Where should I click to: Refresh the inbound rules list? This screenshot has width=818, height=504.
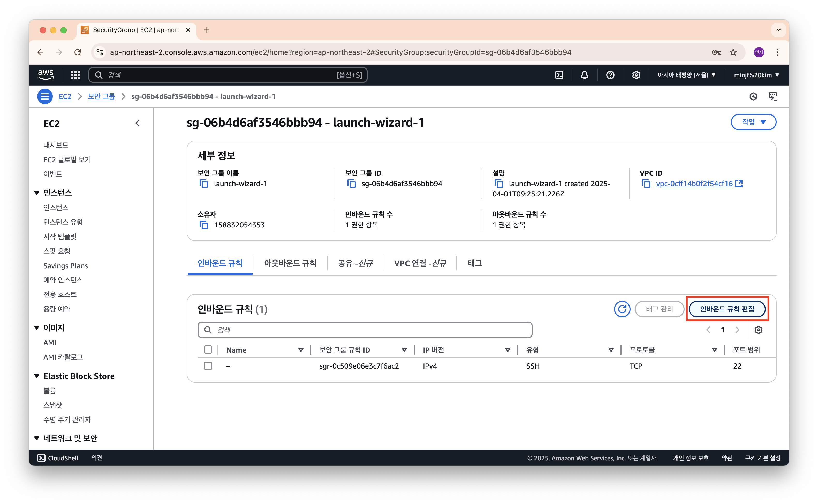(622, 309)
